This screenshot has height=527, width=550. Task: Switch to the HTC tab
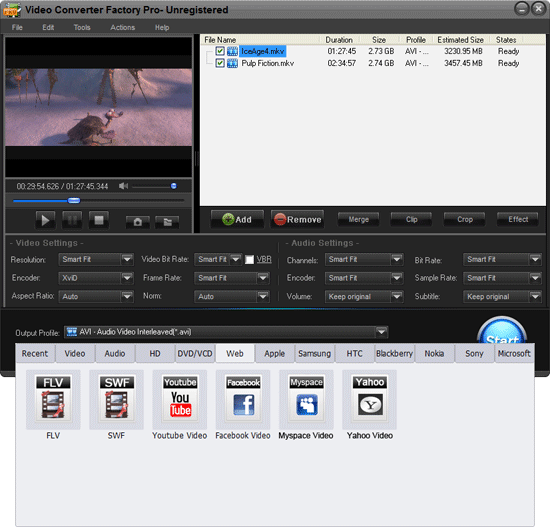coord(354,353)
